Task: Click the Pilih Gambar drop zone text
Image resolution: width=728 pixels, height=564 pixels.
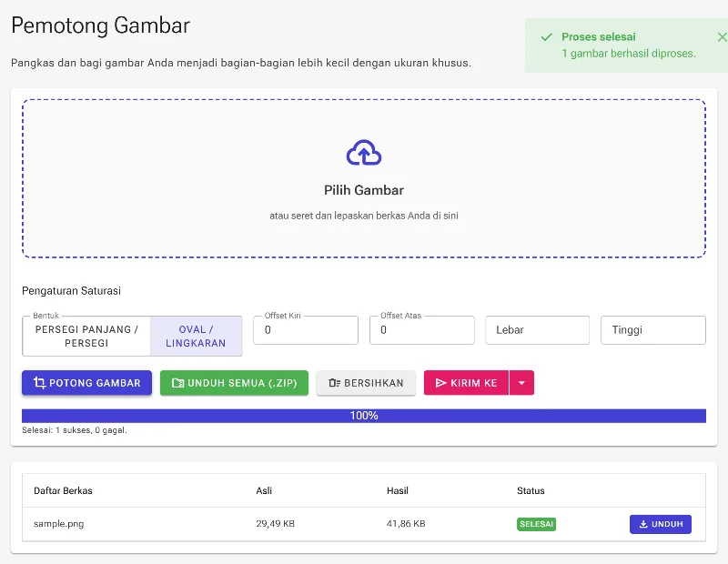Action: click(364, 190)
